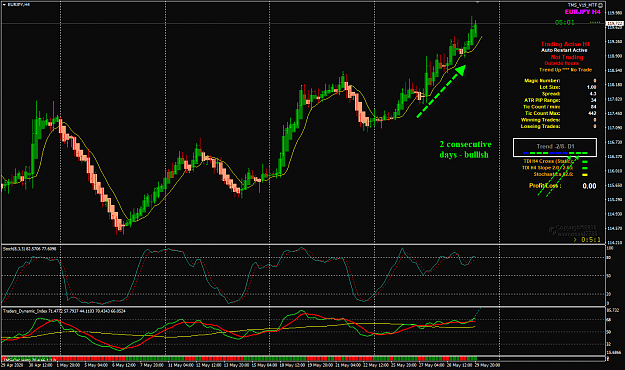This screenshot has height=370, width=625.
Task: Click the Trend Up No Trade message
Action: click(x=565, y=70)
